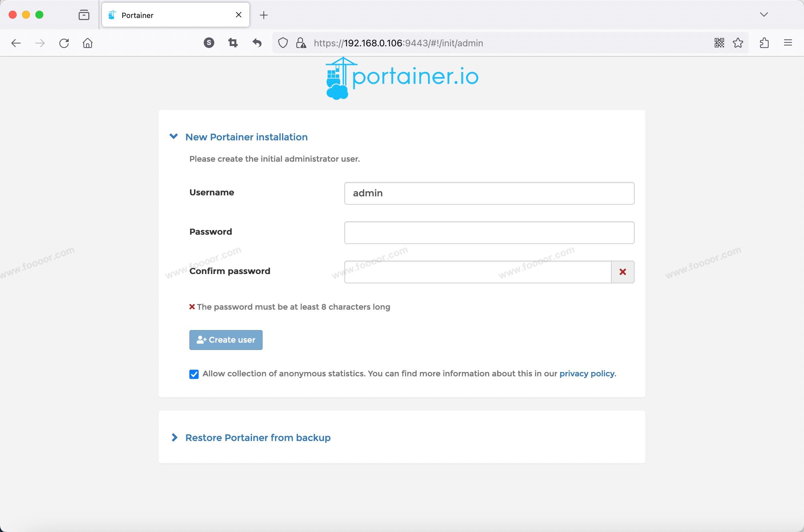Click the round S extension icon
This screenshot has width=804, height=532.
(x=209, y=43)
